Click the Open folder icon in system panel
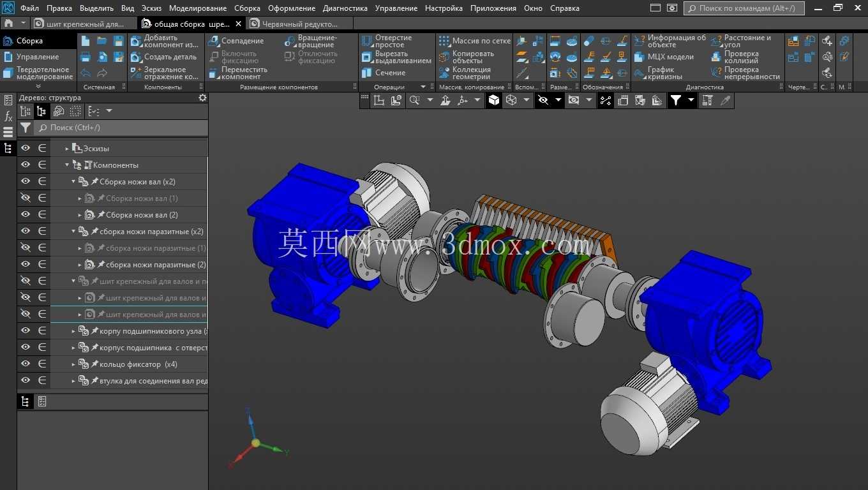This screenshot has height=490, width=868. tap(102, 41)
